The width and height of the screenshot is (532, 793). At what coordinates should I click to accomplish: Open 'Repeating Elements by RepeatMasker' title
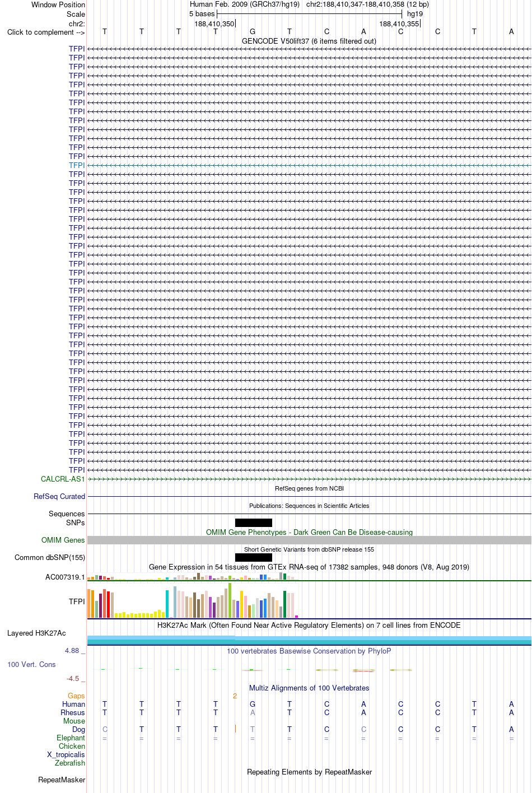click(309, 772)
